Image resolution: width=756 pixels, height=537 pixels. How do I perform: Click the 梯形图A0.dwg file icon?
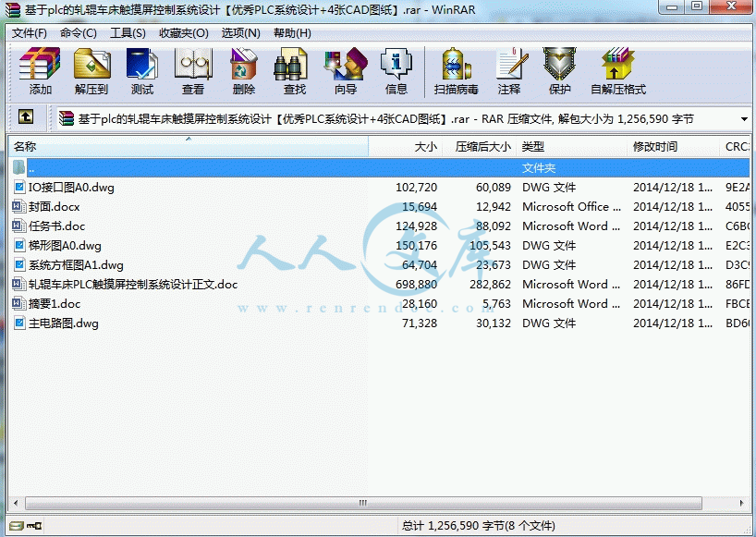click(19, 245)
